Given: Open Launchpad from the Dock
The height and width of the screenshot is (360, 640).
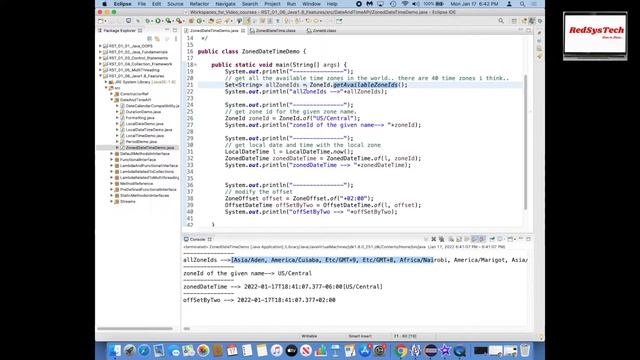Looking at the screenshot, I should tap(129, 350).
